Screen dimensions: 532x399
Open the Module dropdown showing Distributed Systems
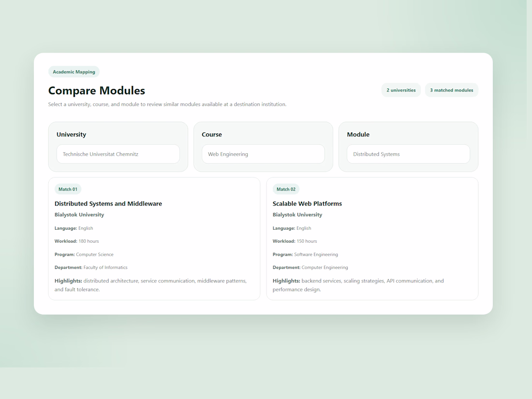pyautogui.click(x=409, y=154)
